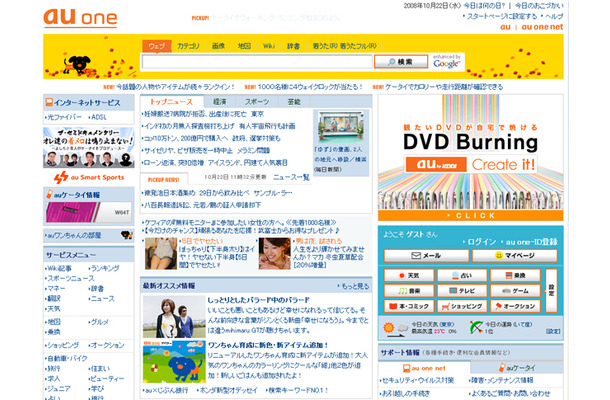Click スタートページに設定する link
610x400 pixels.
point(501,16)
